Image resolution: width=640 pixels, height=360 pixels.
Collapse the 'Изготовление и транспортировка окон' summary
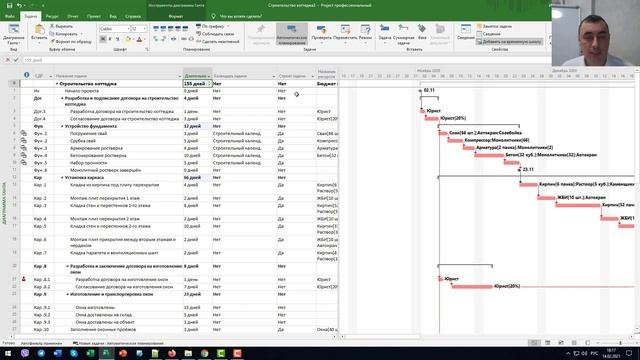(67, 294)
